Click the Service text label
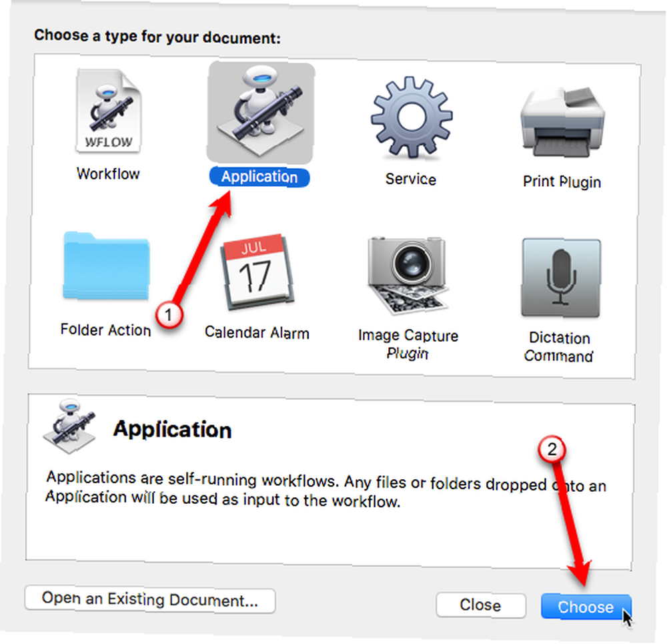The width and height of the screenshot is (667, 644). pyautogui.click(x=410, y=180)
